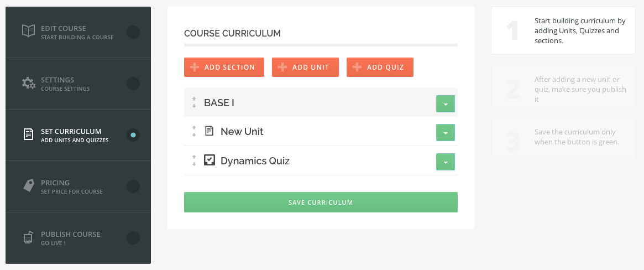Click the BASE I reorder arrows handle
This screenshot has width=644, height=270.
pyautogui.click(x=194, y=102)
